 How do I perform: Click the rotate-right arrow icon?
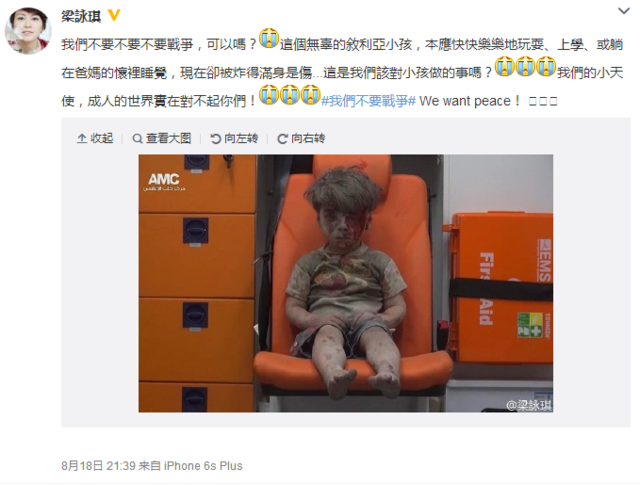[x=282, y=139]
